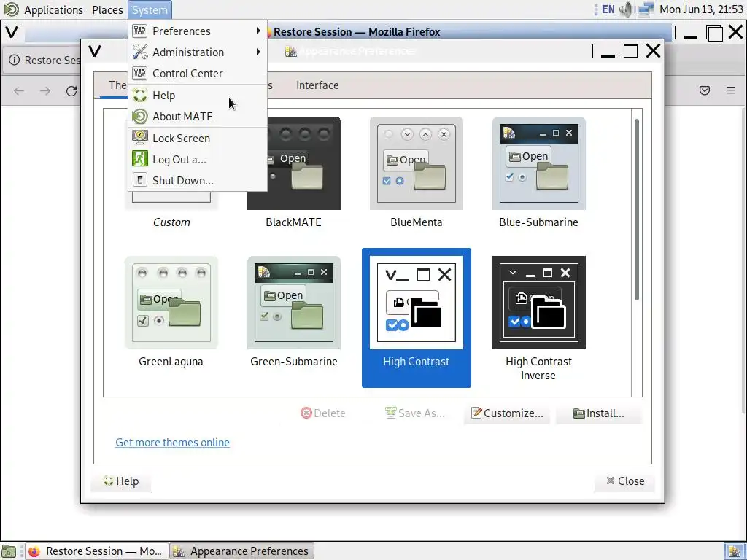Click the Shut Down power icon
The height and width of the screenshot is (560, 747).
tap(139, 180)
